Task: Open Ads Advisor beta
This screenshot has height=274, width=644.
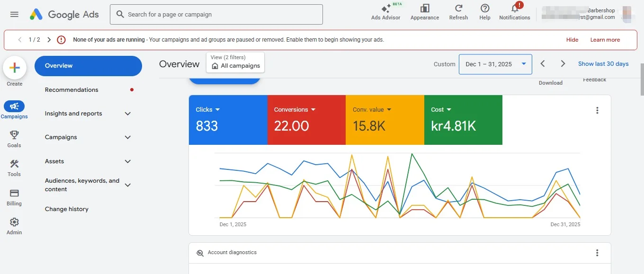Action: click(385, 11)
